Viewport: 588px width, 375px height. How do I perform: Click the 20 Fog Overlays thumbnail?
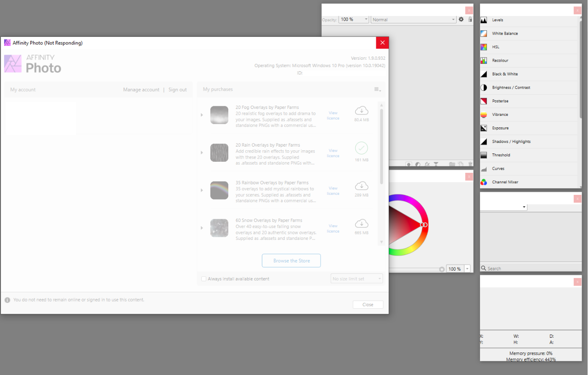[219, 115]
